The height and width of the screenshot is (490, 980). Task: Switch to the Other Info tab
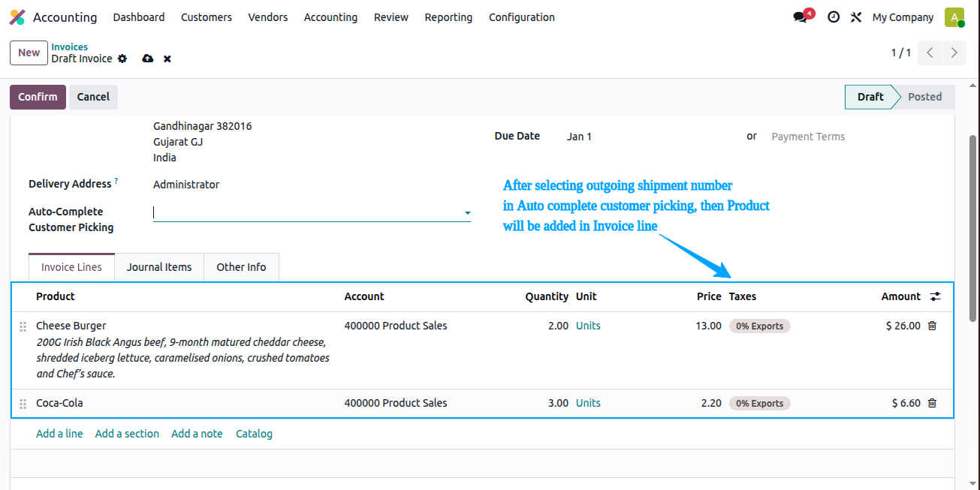click(241, 267)
